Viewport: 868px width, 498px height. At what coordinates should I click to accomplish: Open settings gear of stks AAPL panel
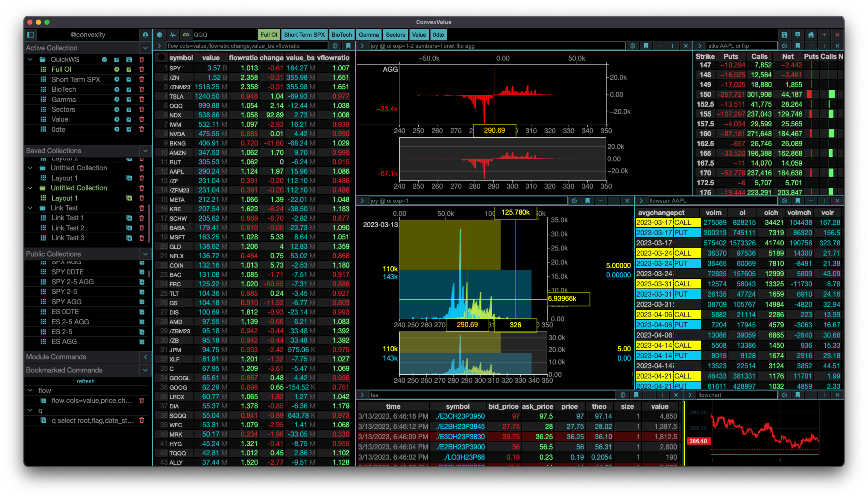tap(784, 46)
